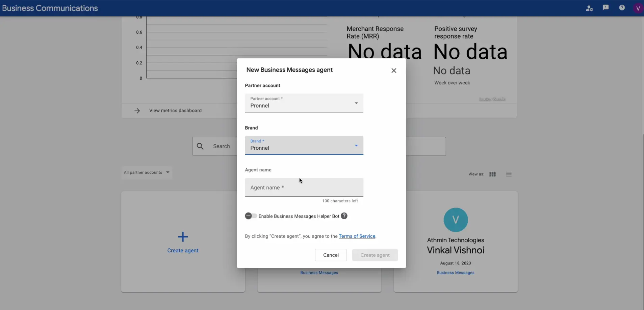Click the Create agent button in dialog
The height and width of the screenshot is (310, 644).
(x=375, y=255)
